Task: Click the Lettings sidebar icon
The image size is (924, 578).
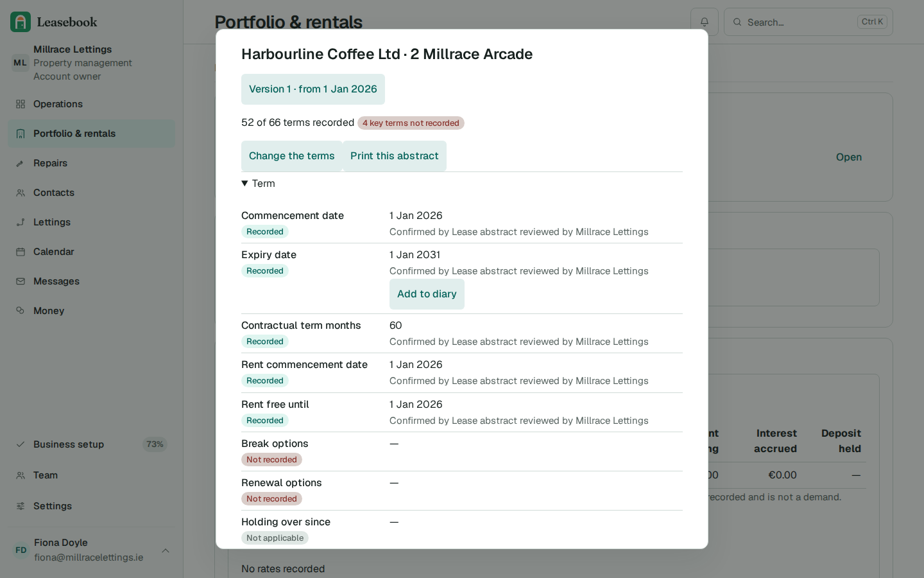Action: (x=21, y=222)
